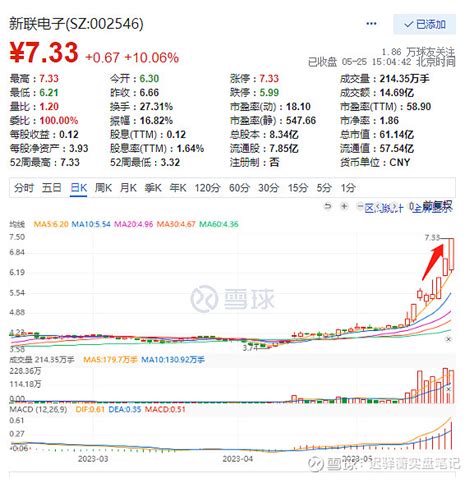Click the DIF:0.61 indicator value

pyautogui.click(x=90, y=409)
